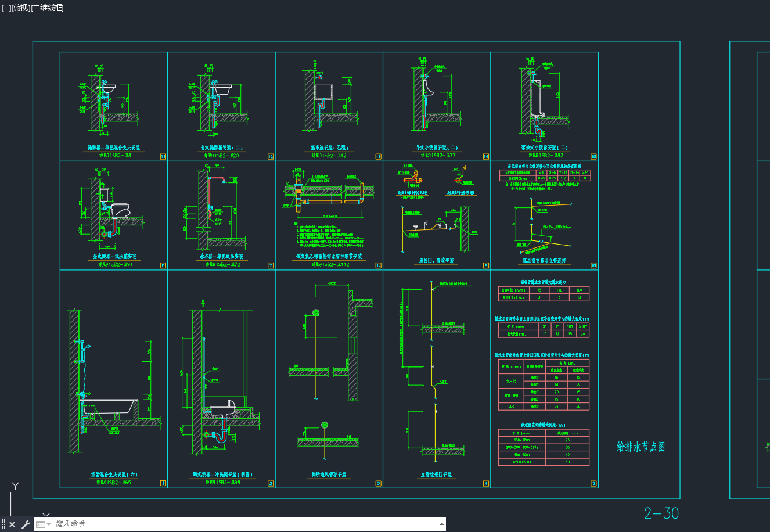770x532 pixels.
Task: Click detail number tag 4
Action: pos(486,483)
